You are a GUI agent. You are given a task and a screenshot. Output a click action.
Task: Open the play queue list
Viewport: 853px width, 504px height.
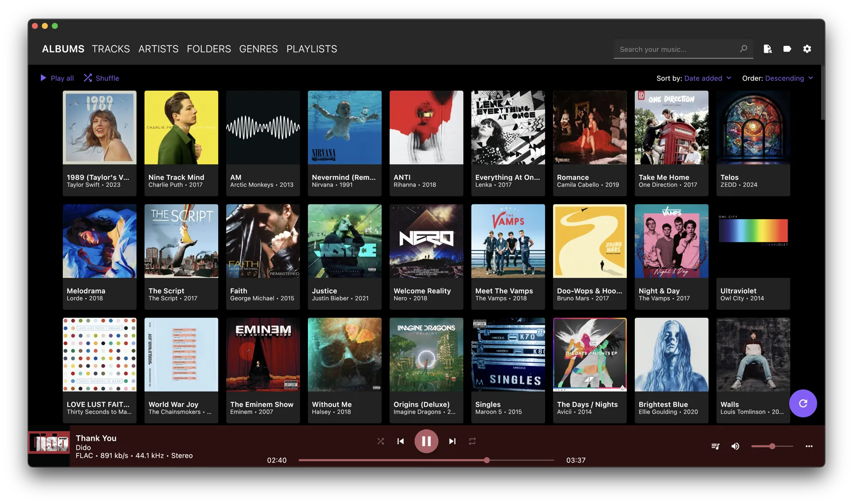[x=715, y=446]
